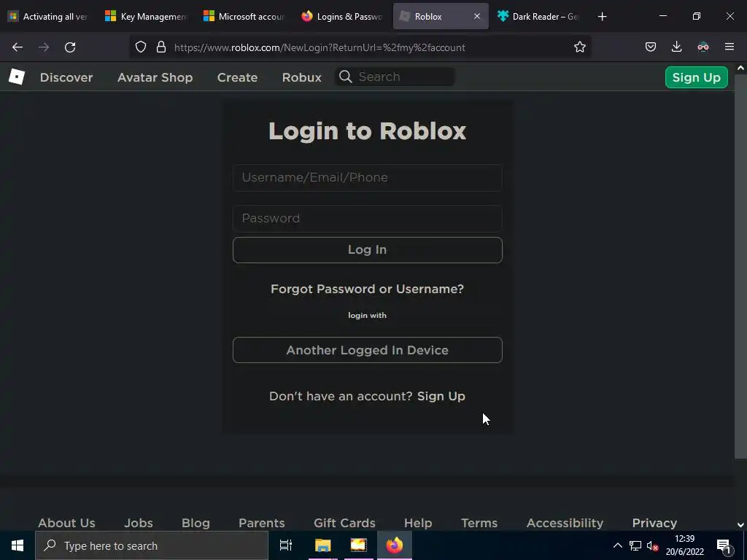
Task: Open the notification center icon
Action: pos(724,545)
